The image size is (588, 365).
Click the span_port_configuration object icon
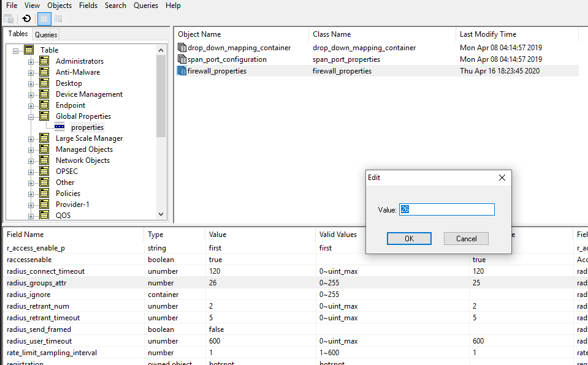coord(182,59)
